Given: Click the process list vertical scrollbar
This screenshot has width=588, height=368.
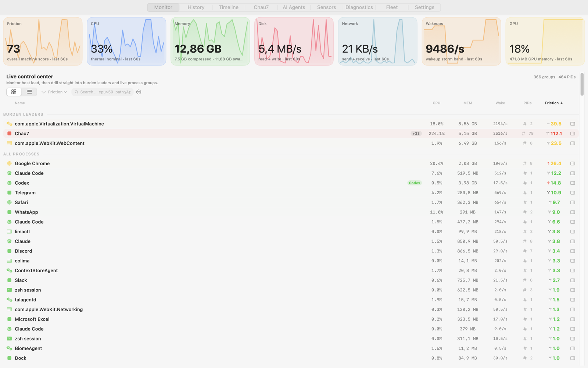Looking at the screenshot, I should tap(582, 84).
